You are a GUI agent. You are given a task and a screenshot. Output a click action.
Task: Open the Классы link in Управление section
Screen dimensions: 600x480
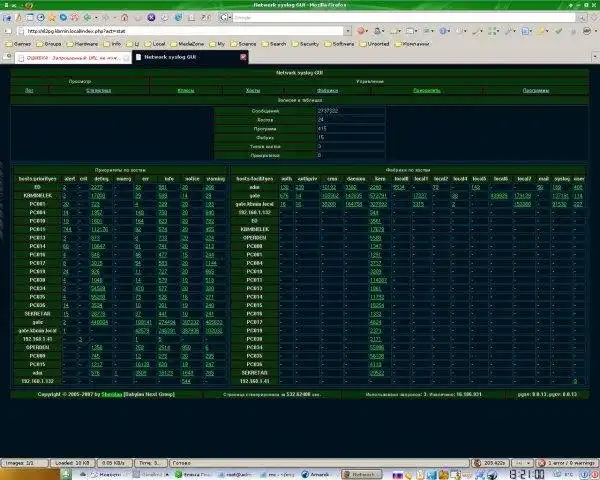point(186,91)
